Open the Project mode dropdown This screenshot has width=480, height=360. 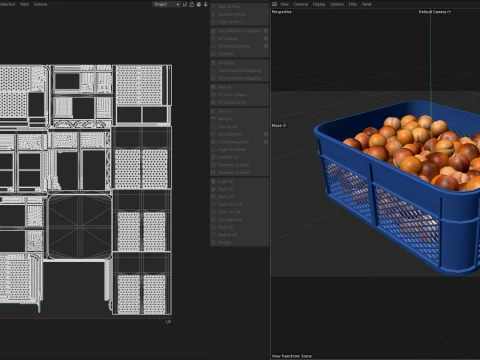click(x=166, y=4)
